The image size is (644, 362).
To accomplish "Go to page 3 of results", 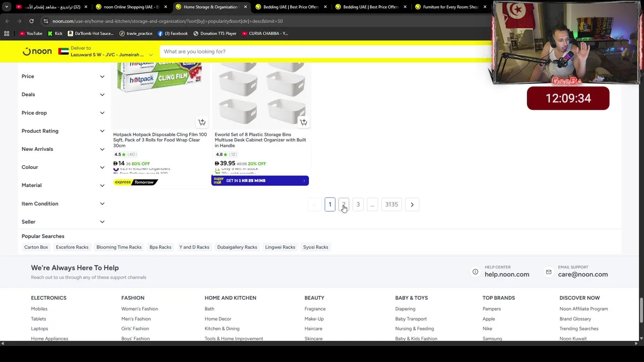I will 358,205.
